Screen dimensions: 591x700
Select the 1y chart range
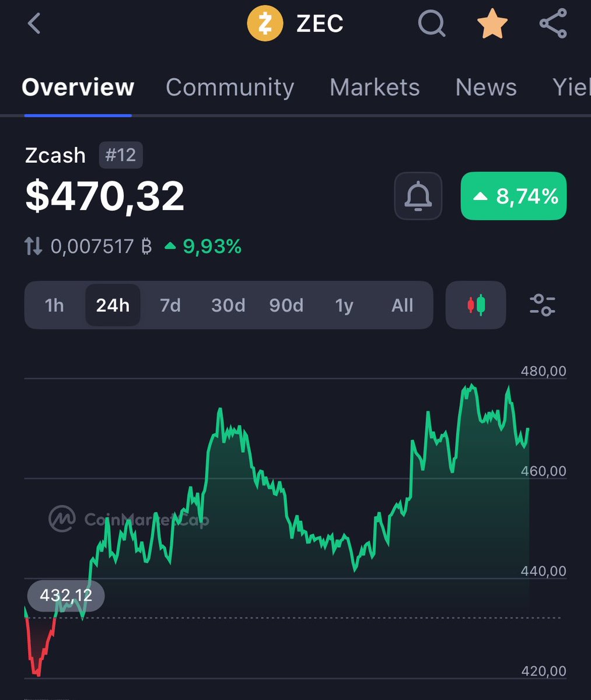tap(344, 305)
